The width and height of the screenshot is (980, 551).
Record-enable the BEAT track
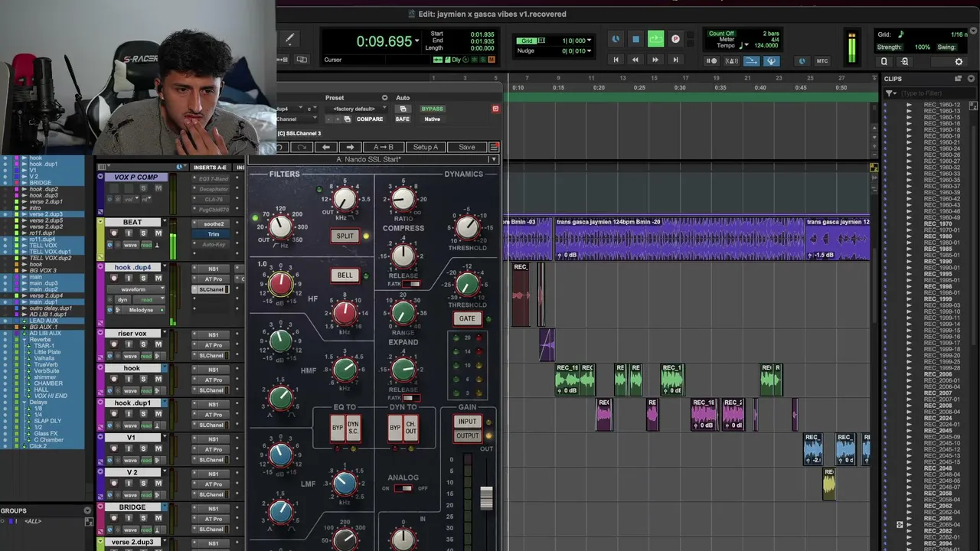coord(114,233)
